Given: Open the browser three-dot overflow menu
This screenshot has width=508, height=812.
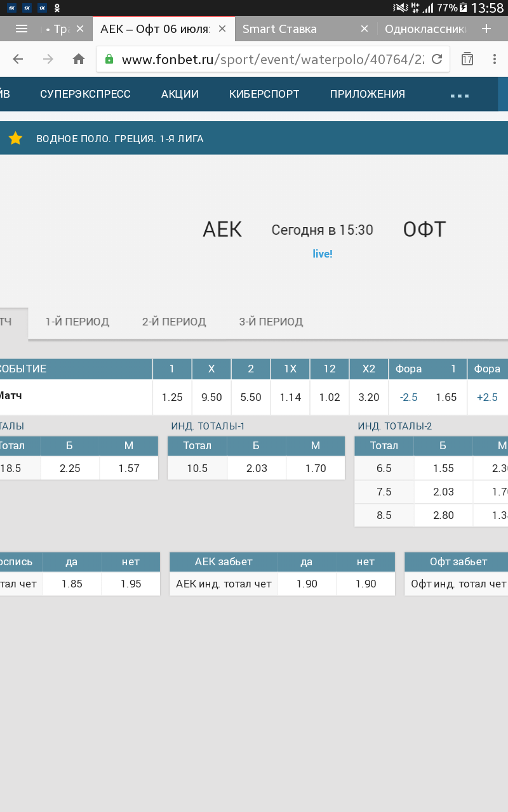Looking at the screenshot, I should point(495,59).
